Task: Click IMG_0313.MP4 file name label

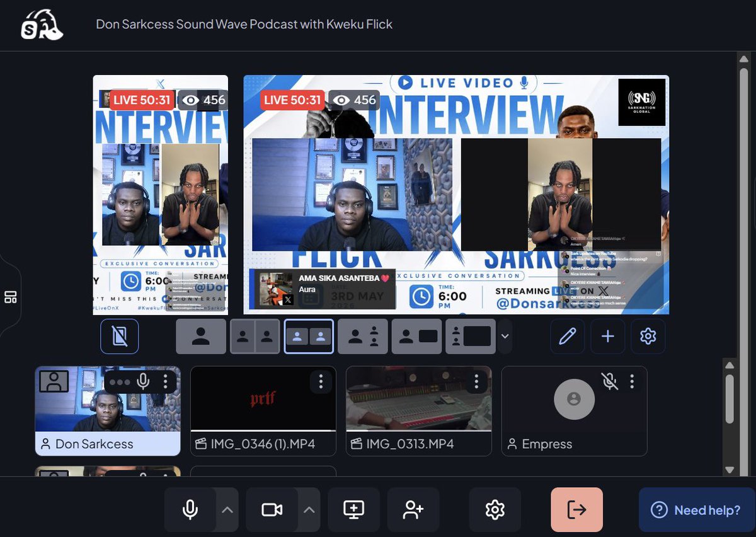Action: coord(410,444)
